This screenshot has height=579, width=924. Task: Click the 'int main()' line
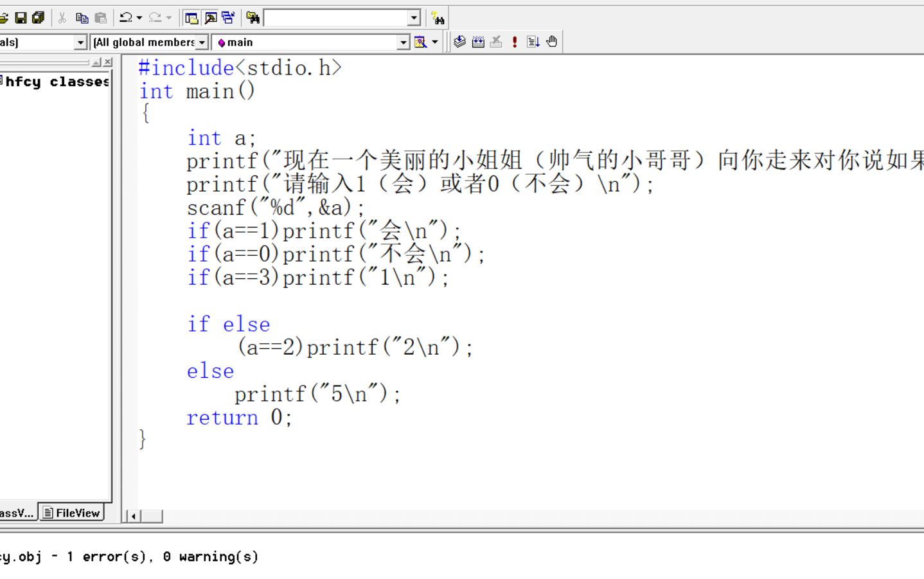click(197, 91)
